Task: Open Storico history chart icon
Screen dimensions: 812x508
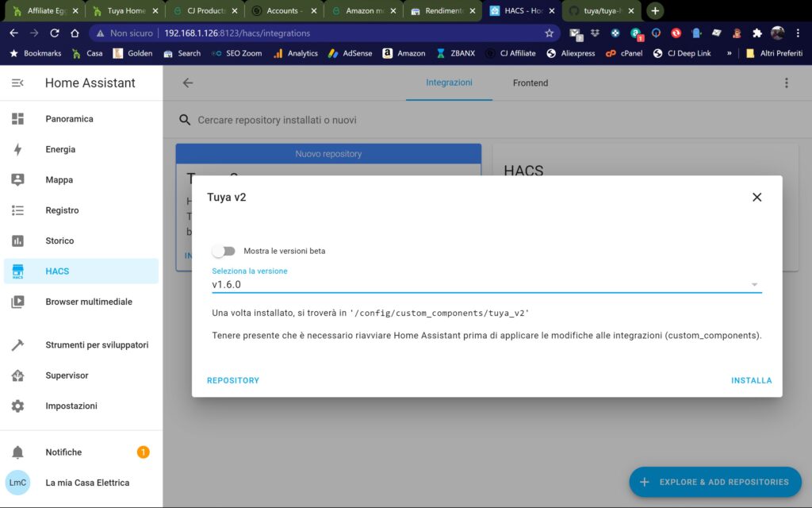Action: pyautogui.click(x=17, y=241)
